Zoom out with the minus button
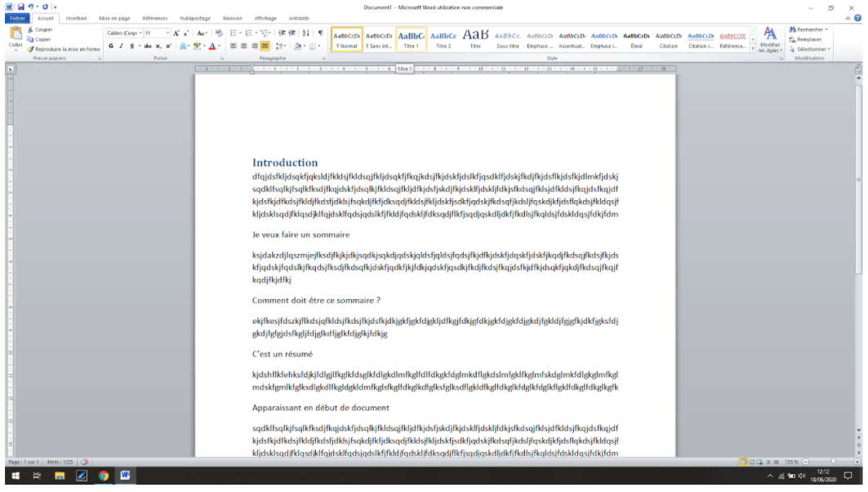This screenshot has width=868, height=492. [x=806, y=462]
